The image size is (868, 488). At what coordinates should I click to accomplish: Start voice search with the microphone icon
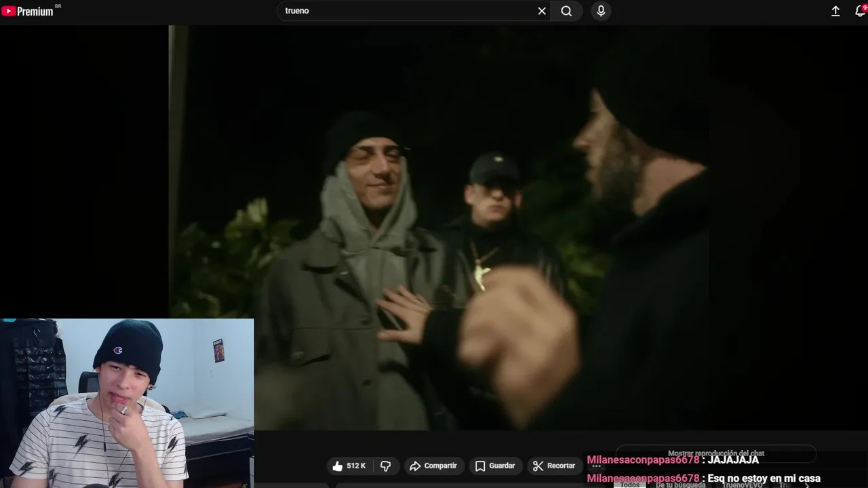pyautogui.click(x=601, y=11)
